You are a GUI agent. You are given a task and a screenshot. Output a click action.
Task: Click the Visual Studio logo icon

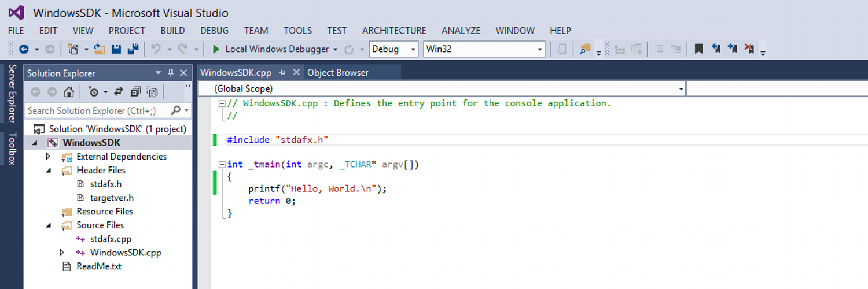(x=16, y=13)
